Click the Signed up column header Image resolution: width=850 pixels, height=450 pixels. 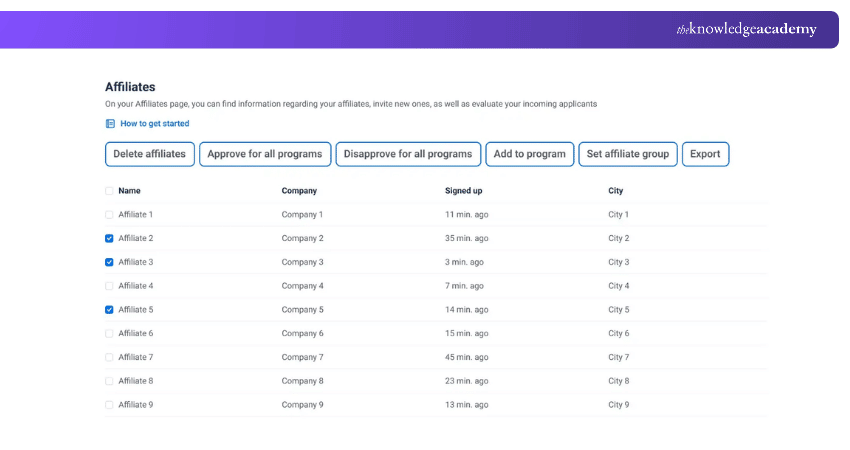click(x=463, y=191)
